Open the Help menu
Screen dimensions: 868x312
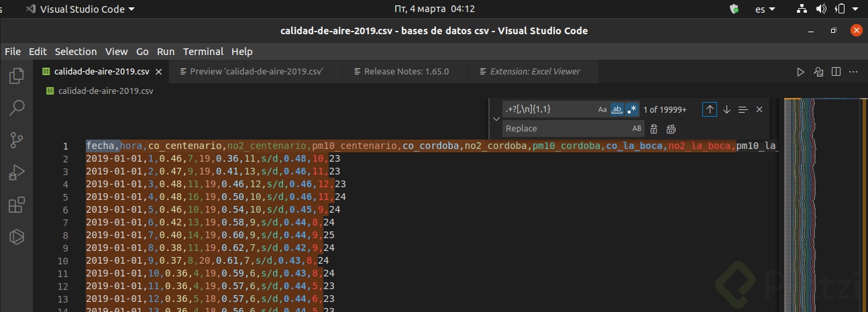pyautogui.click(x=241, y=52)
